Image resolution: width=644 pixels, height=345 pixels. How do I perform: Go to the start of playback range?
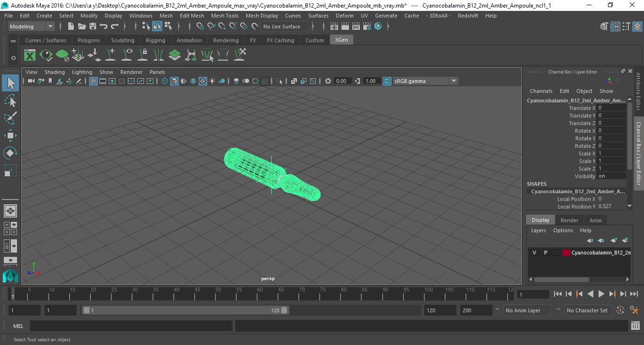click(558, 294)
